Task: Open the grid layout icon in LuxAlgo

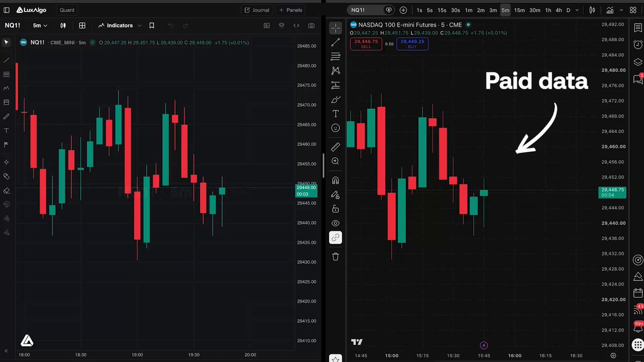Action: click(x=82, y=25)
